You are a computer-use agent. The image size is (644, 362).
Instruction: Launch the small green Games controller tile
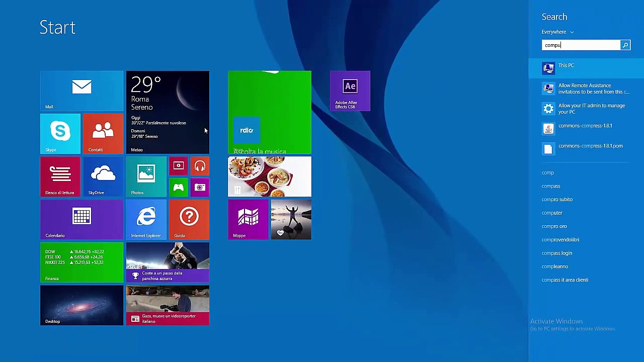click(x=178, y=188)
